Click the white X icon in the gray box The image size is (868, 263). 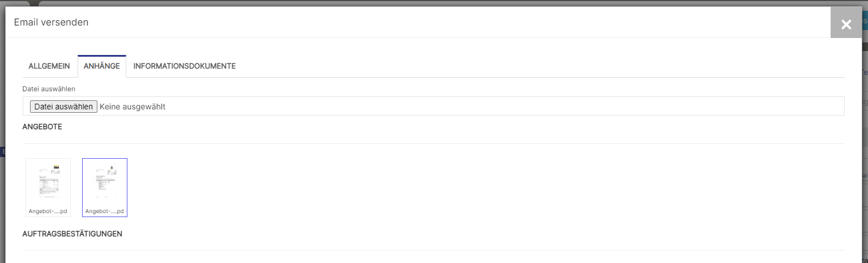coord(846,24)
